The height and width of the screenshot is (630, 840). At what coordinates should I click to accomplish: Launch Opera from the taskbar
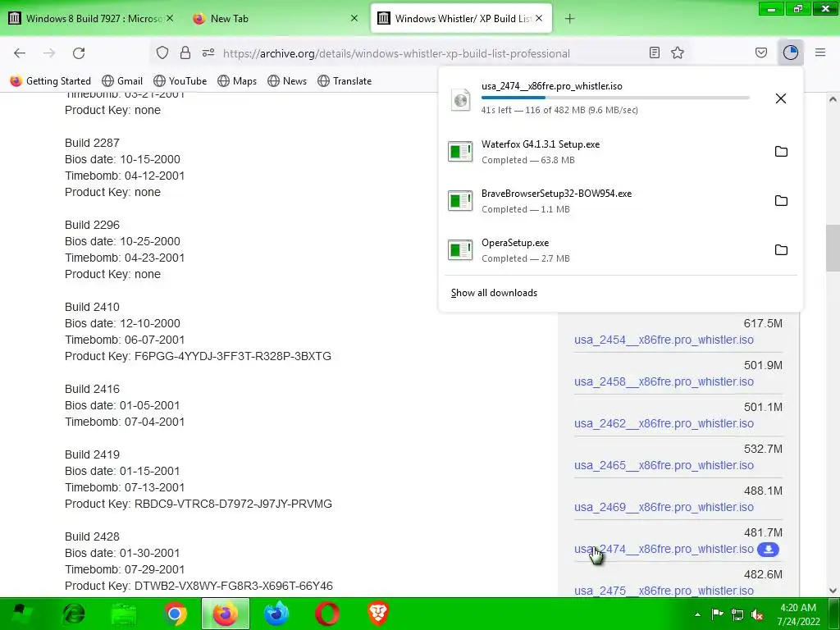point(327,614)
